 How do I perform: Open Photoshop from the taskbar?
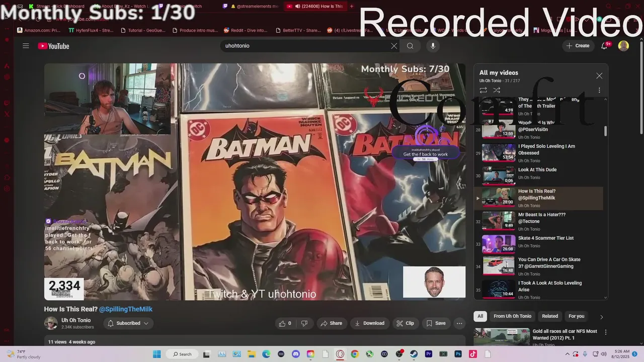458,354
